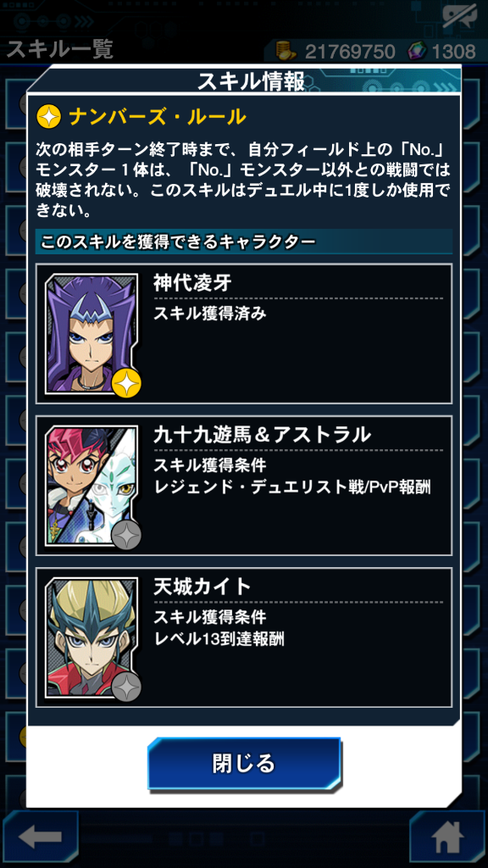Click the 閉じる button
Screen dimensions: 488x868
[x=244, y=764]
